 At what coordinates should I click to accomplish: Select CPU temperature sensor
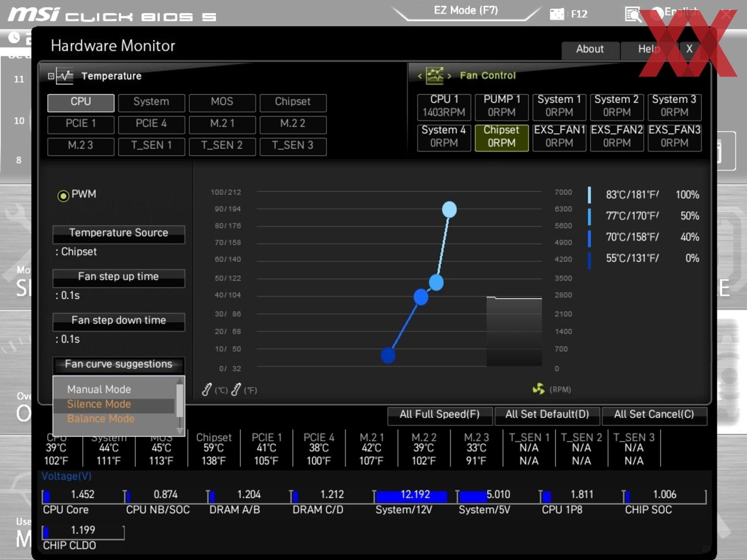81,102
